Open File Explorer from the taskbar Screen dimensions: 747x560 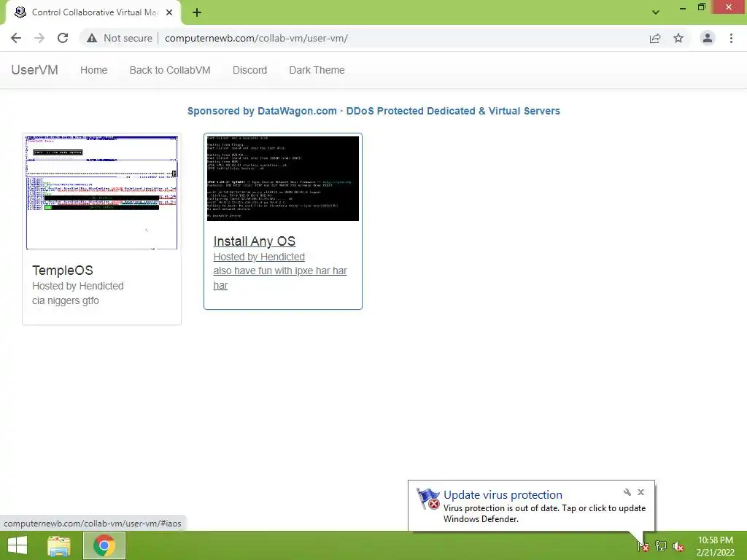click(59, 545)
